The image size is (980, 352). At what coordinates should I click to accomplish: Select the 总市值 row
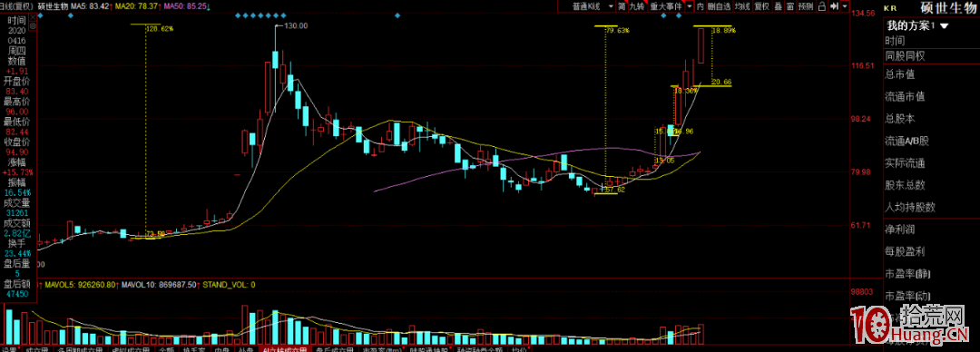931,74
